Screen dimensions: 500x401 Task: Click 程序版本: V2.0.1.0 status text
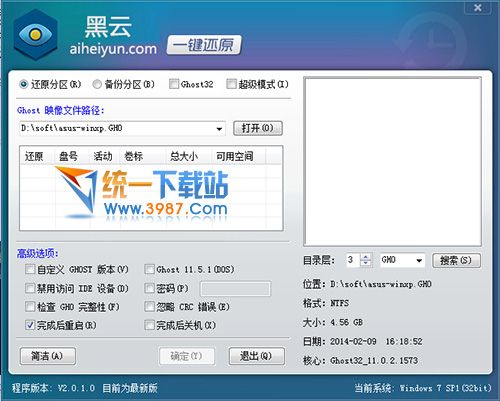coord(53,388)
